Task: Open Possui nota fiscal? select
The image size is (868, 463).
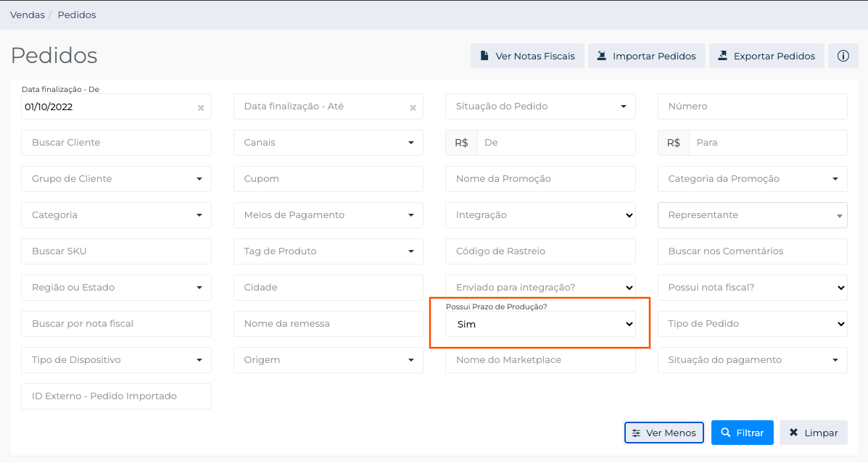Action: coord(752,288)
